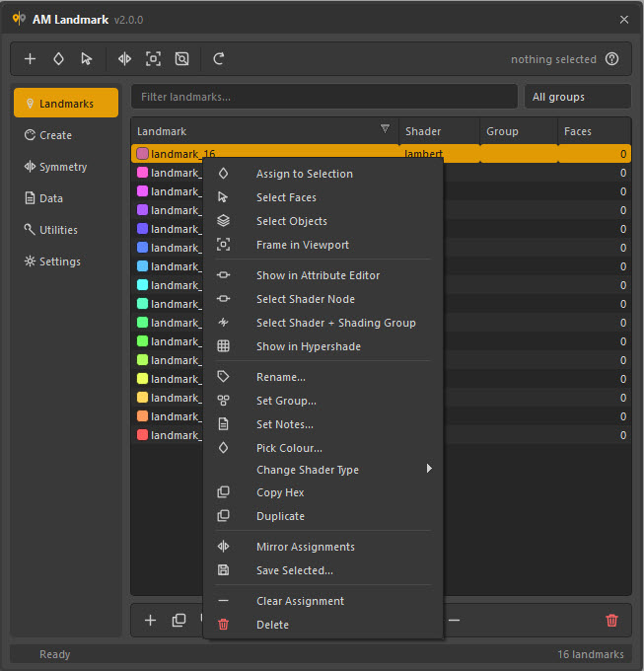
Task: Click the duplicate icon in the bottom bar
Action: pyautogui.click(x=179, y=620)
